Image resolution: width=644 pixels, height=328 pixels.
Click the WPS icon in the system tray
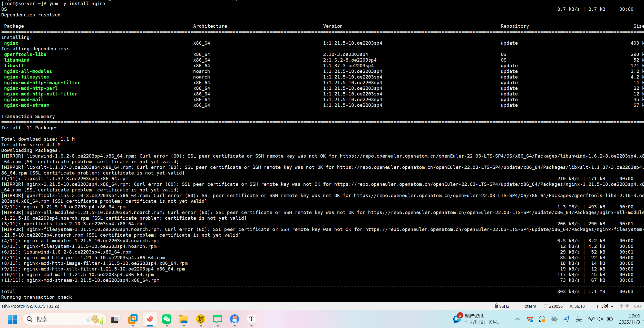[x=530, y=319]
